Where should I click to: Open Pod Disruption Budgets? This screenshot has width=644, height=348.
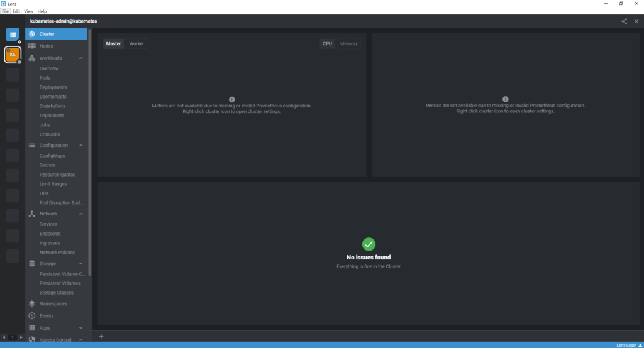pos(61,203)
